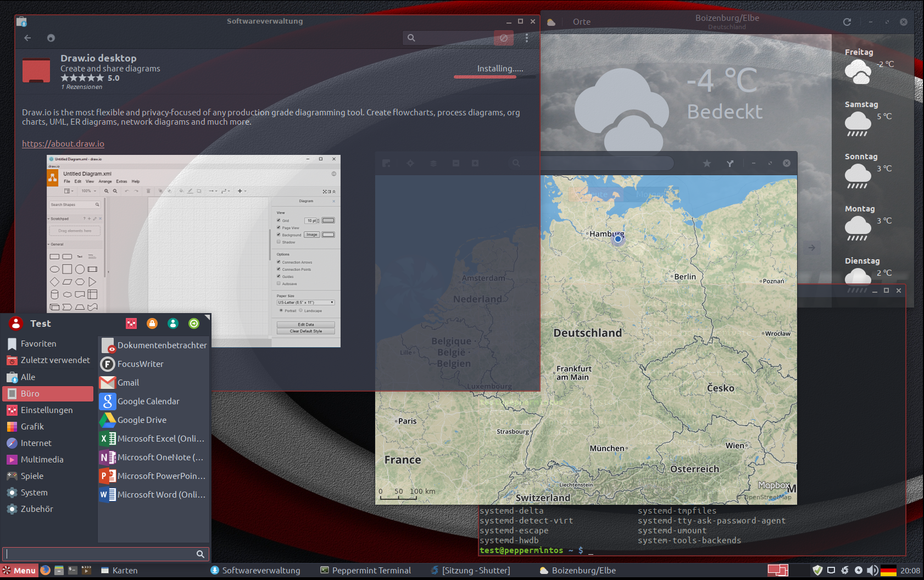The image size is (924, 580).
Task: Open Firefox from the taskbar launcher
Action: [45, 570]
